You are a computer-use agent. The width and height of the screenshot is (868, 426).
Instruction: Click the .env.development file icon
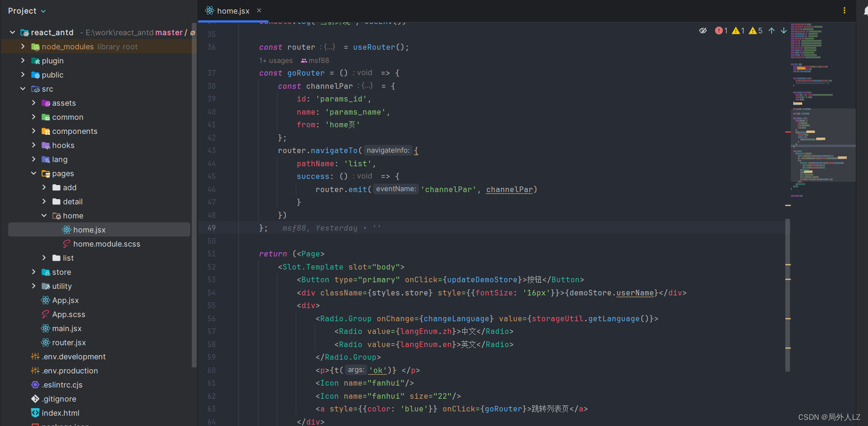[x=35, y=356]
